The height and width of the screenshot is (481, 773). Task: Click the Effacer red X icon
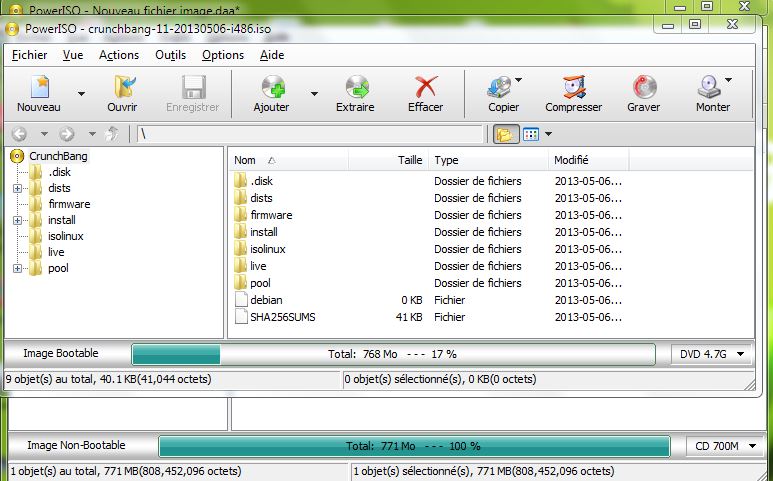pos(425,87)
